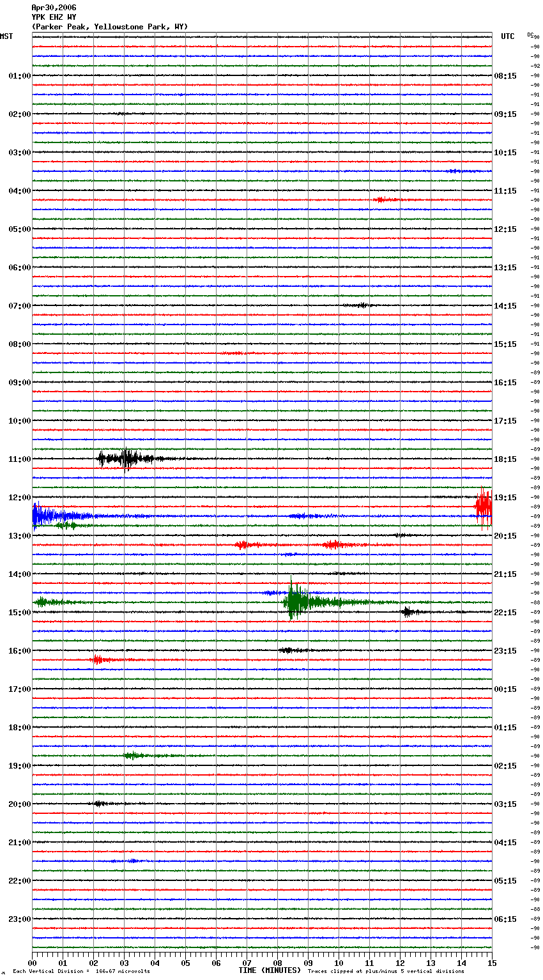
Task: Click the '06:15' UTC time label
Action: coord(505,919)
